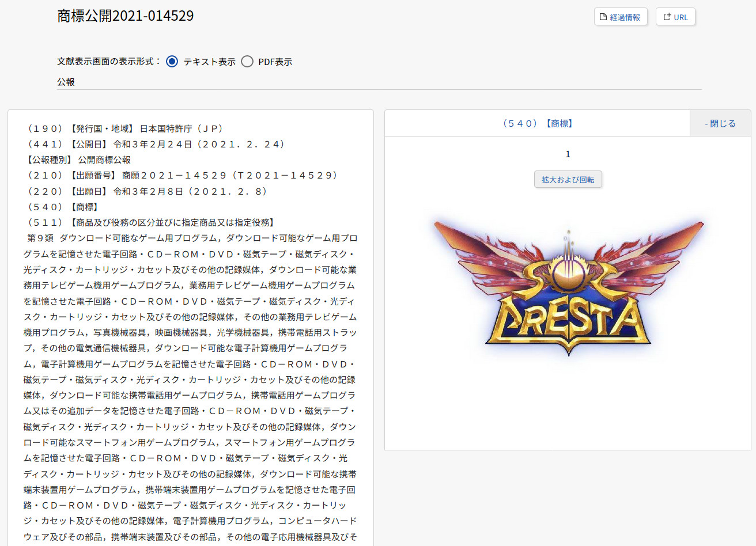Switch to the 公報 tab
Screen dimensions: 756x546
[66, 82]
